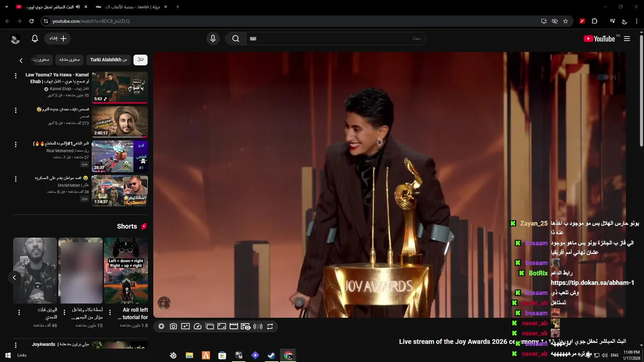Viewport: 644px width, 362px height.
Task: Click the cards visibility eye icon
Action: pyautogui.click(x=246, y=326)
